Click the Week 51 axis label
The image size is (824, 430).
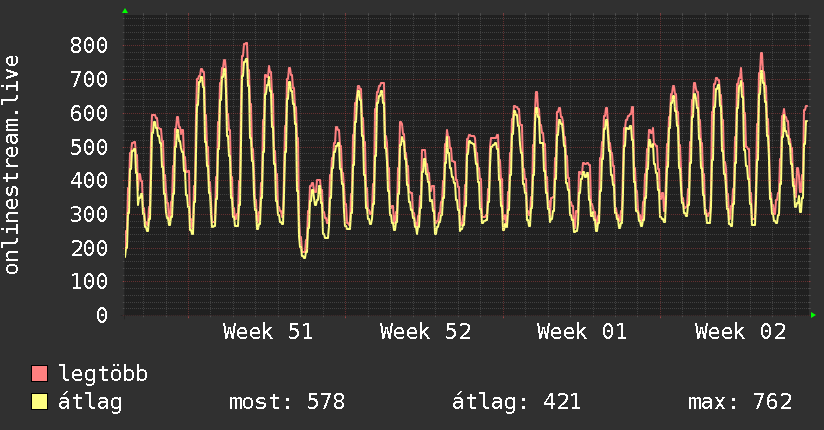point(268,332)
